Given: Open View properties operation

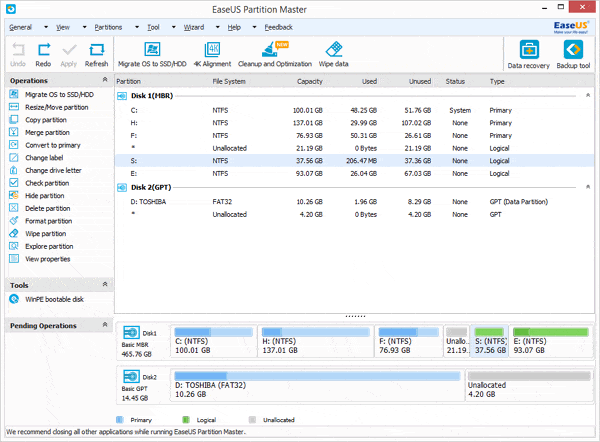Looking at the screenshot, I should tap(48, 259).
